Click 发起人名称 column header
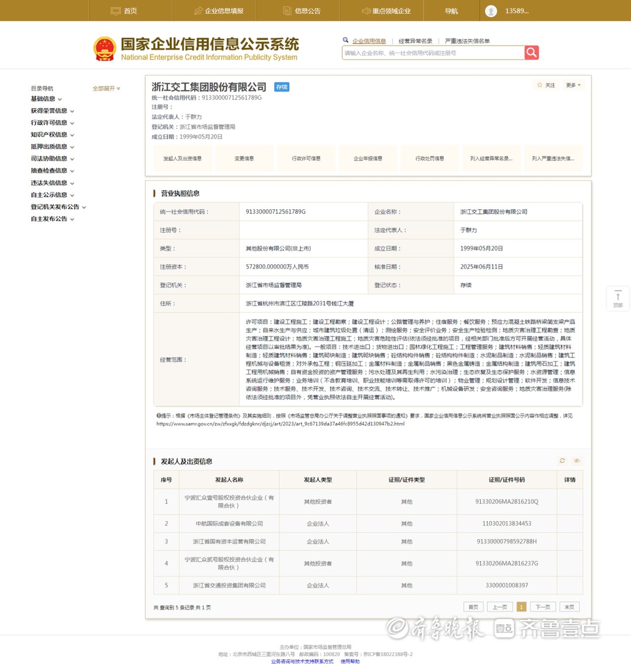This screenshot has height=672, width=631. tap(229, 480)
